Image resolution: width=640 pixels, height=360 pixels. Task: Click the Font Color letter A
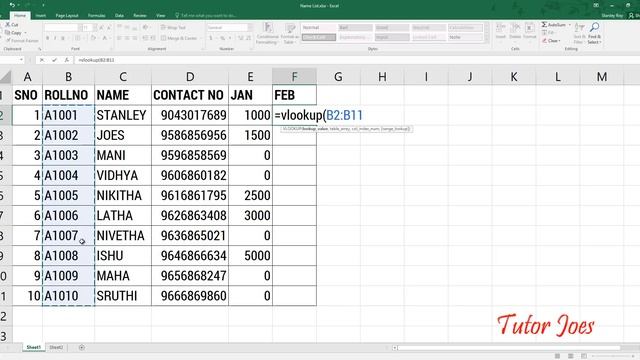(105, 38)
